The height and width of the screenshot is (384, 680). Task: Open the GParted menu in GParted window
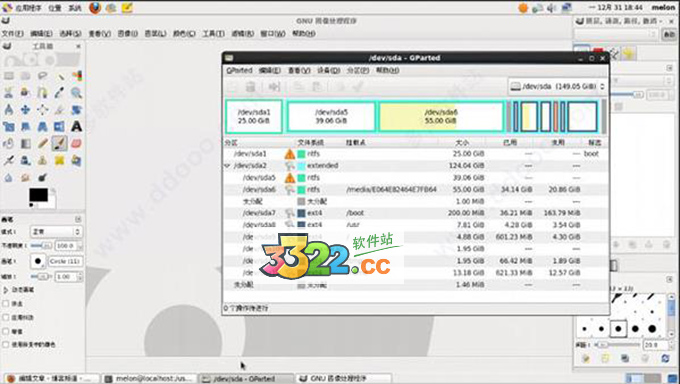tap(239, 70)
